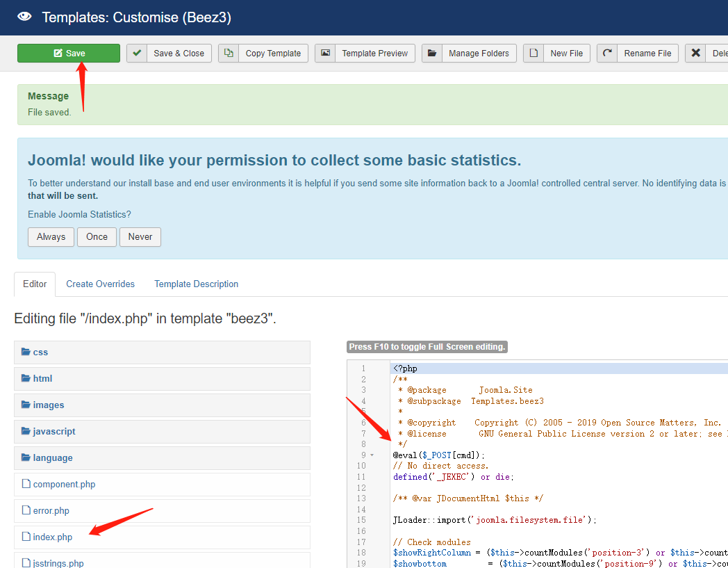This screenshot has width=728, height=568.
Task: Click the index.php file icon
Action: 26,537
